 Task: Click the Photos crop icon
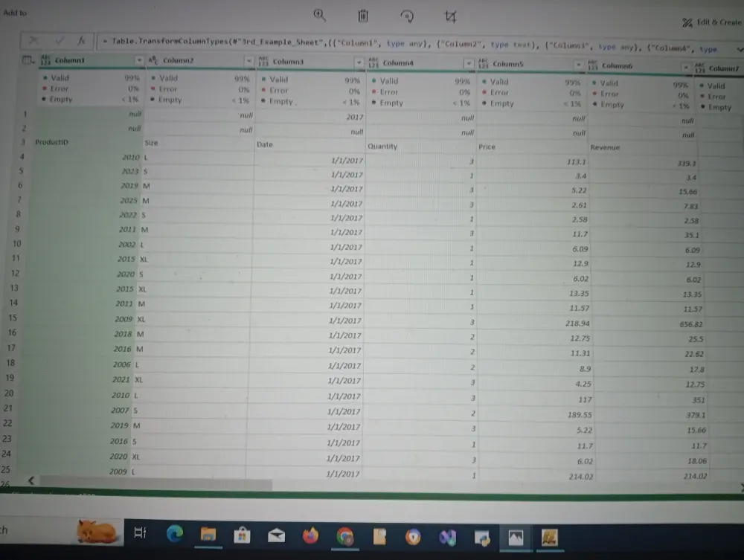click(450, 17)
